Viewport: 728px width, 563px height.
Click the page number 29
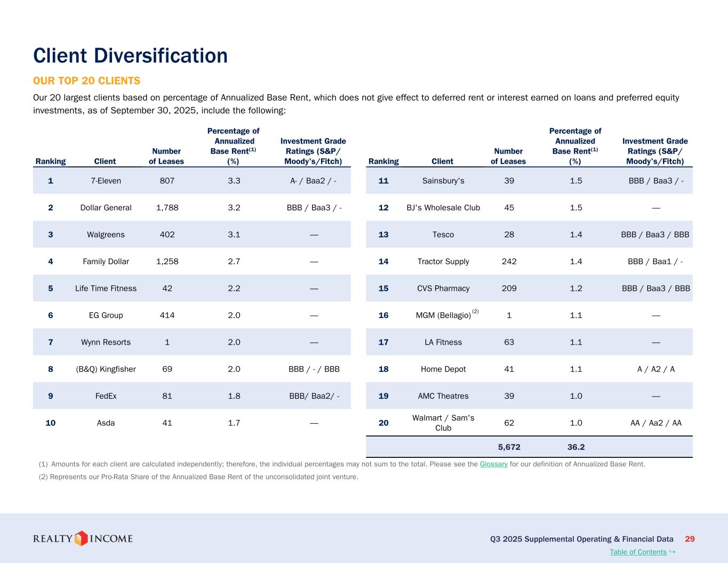[690, 539]
